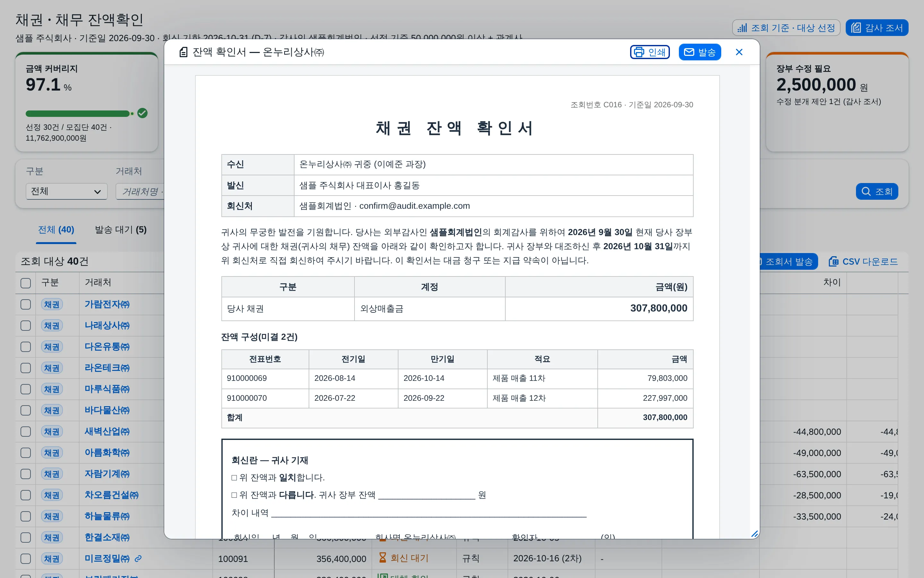Click the green coverage check icon

point(142,113)
